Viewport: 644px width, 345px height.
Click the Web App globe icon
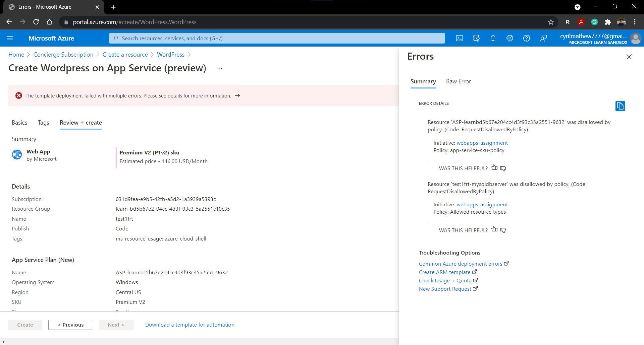[x=17, y=155]
